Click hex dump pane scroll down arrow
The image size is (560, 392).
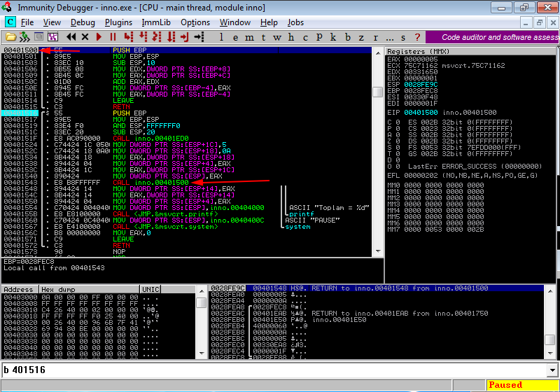coord(202,353)
